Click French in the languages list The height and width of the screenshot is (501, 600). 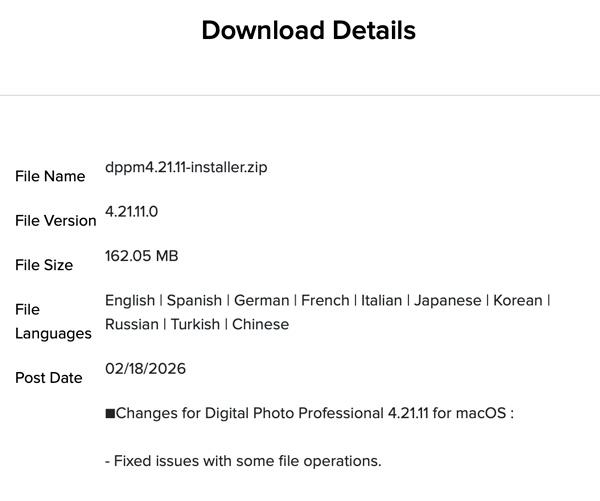[325, 300]
